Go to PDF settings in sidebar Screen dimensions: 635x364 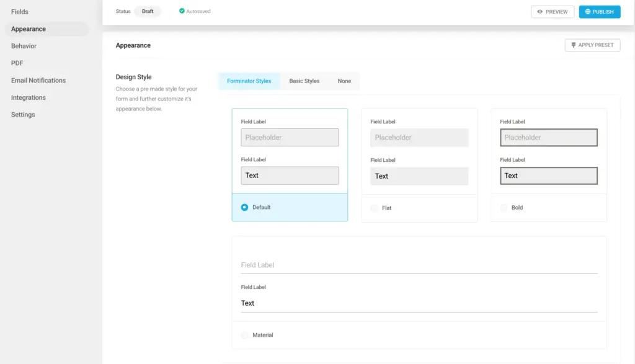(17, 63)
